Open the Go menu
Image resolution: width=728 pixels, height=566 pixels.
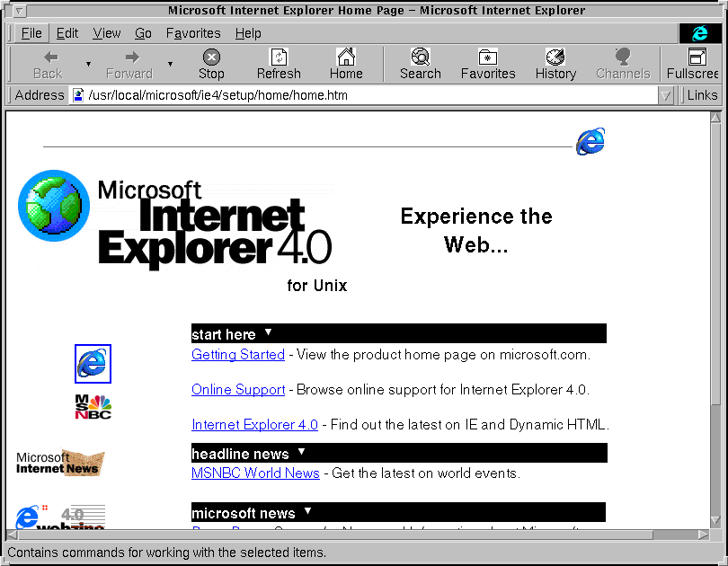tap(143, 33)
